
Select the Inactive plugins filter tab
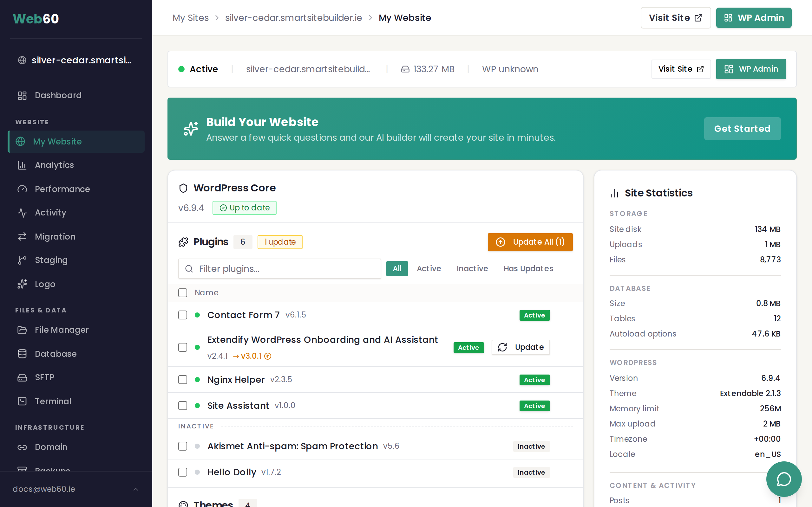pyautogui.click(x=472, y=269)
